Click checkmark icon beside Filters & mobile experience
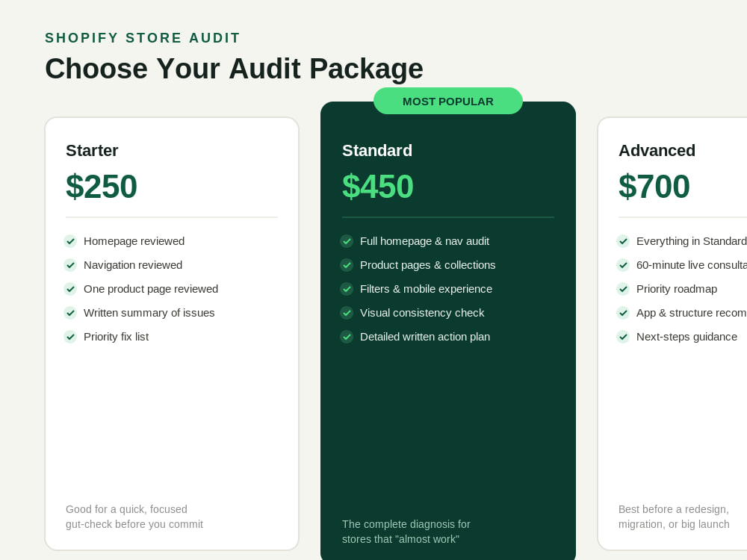 [x=347, y=289]
